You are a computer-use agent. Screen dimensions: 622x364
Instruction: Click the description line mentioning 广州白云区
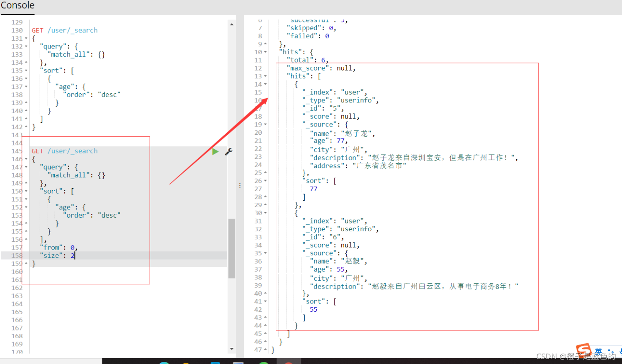pyautogui.click(x=414, y=286)
